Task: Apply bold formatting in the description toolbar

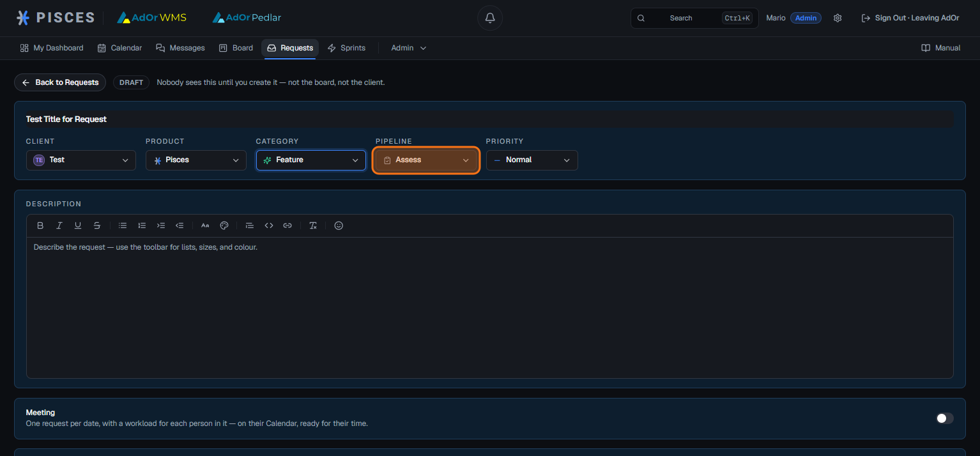Action: click(x=40, y=225)
